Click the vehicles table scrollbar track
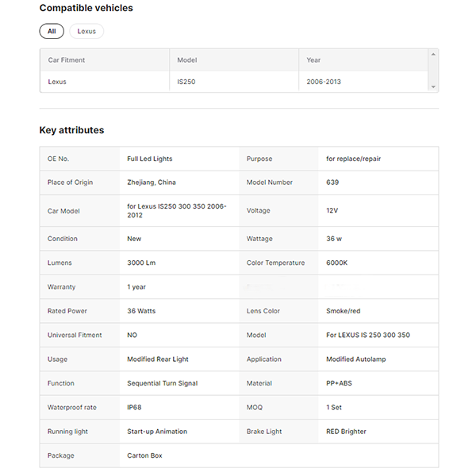The height and width of the screenshot is (476, 476). pyautogui.click(x=433, y=71)
